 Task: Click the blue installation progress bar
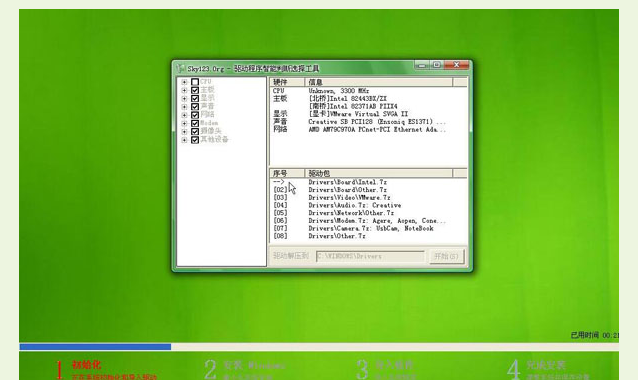[95, 347]
